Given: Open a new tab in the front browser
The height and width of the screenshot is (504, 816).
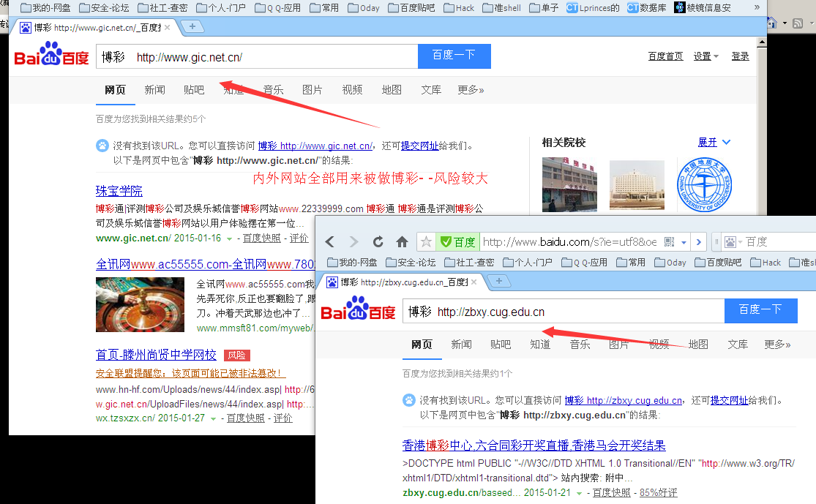Looking at the screenshot, I should pyautogui.click(x=498, y=281).
